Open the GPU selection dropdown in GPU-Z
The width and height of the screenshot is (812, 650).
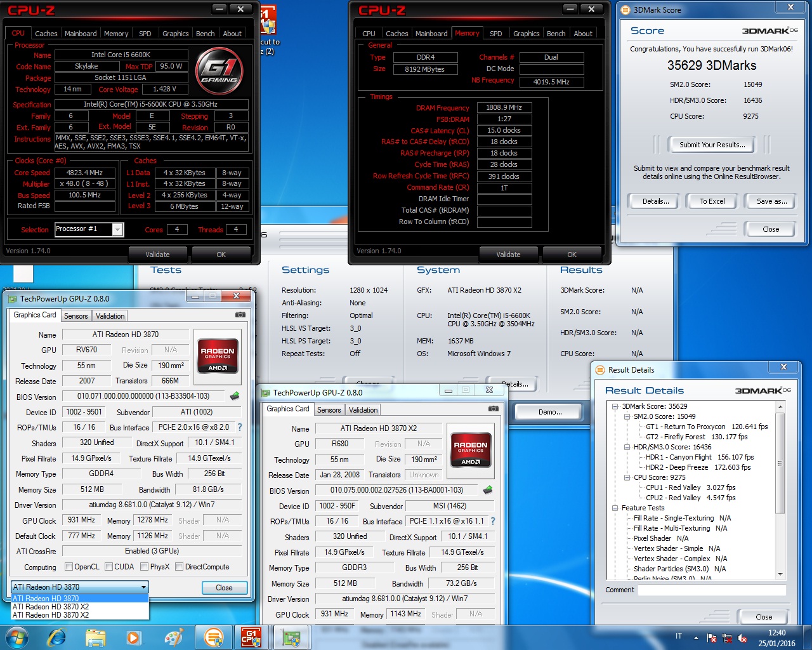[x=80, y=587]
